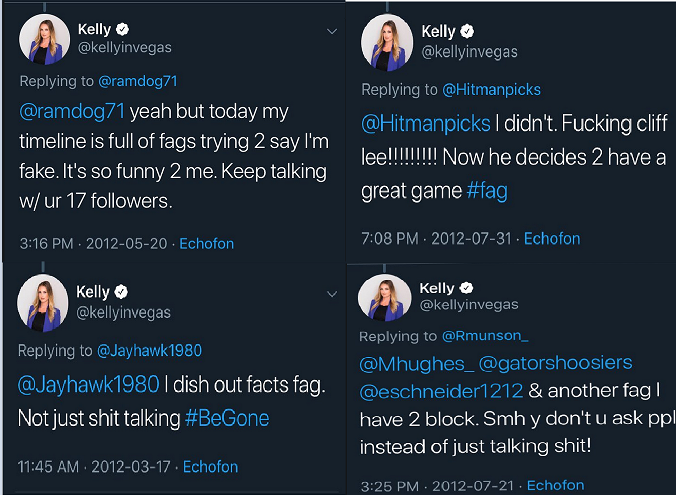Open the profile picture on the Hitmanpicks reply
The image size is (676, 495).
pos(387,42)
